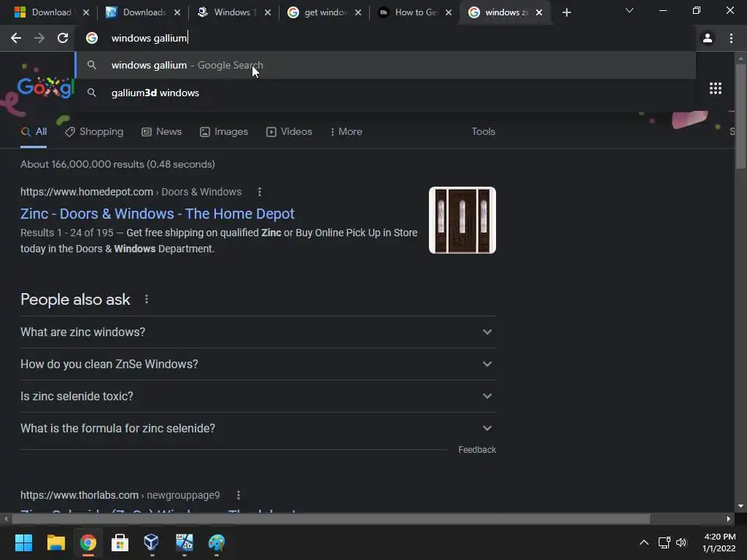
Task: Open File Explorer from the taskbar
Action: pyautogui.click(x=55, y=542)
